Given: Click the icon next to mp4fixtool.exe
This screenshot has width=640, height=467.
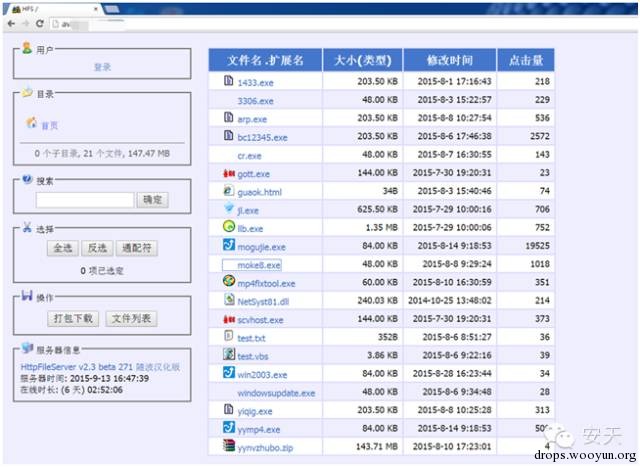Looking at the screenshot, I should [x=228, y=282].
